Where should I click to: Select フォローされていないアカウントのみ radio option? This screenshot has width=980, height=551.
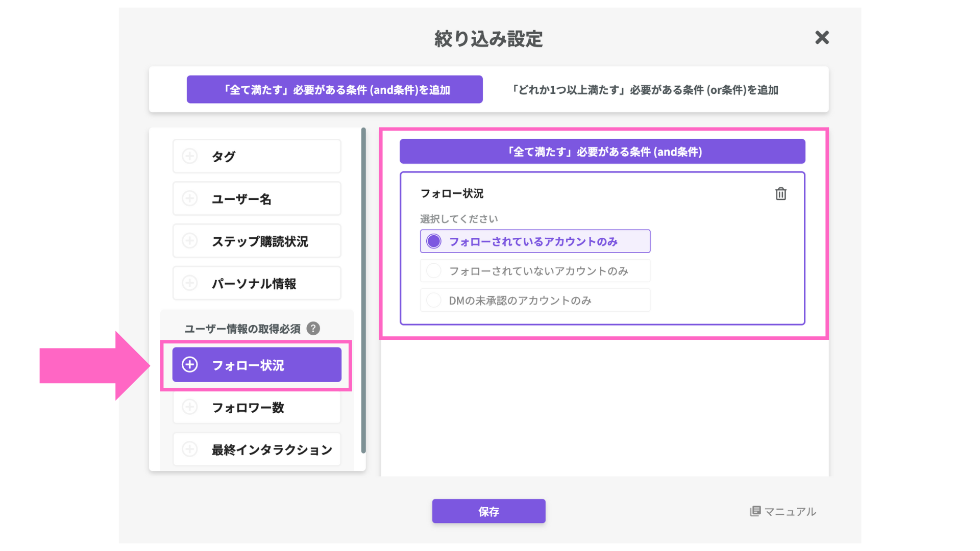pyautogui.click(x=434, y=271)
